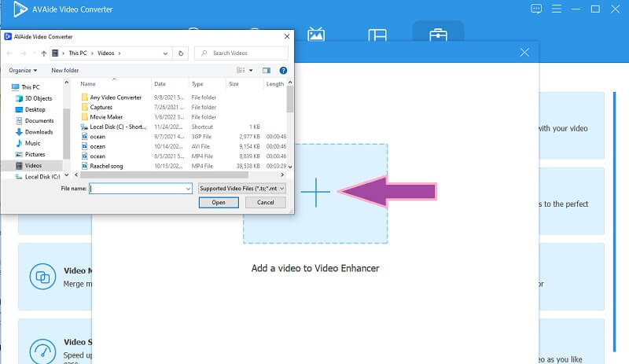Screen dimensions: 629x364
Task: Open the MV tab picture icon
Action: [x=316, y=35]
